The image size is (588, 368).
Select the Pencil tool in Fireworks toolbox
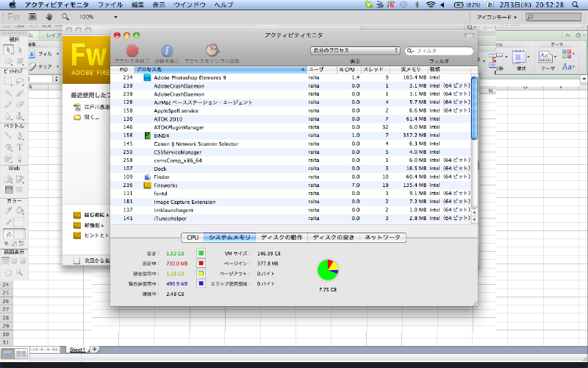click(x=8, y=105)
